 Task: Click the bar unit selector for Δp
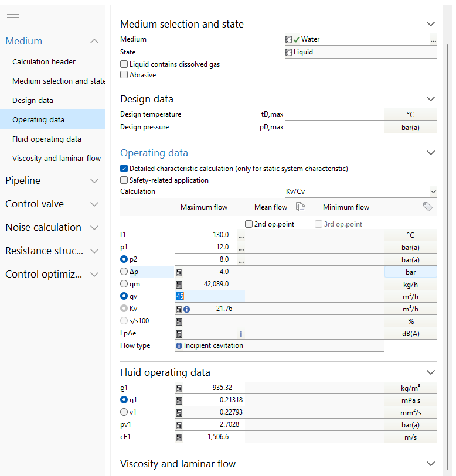click(411, 272)
